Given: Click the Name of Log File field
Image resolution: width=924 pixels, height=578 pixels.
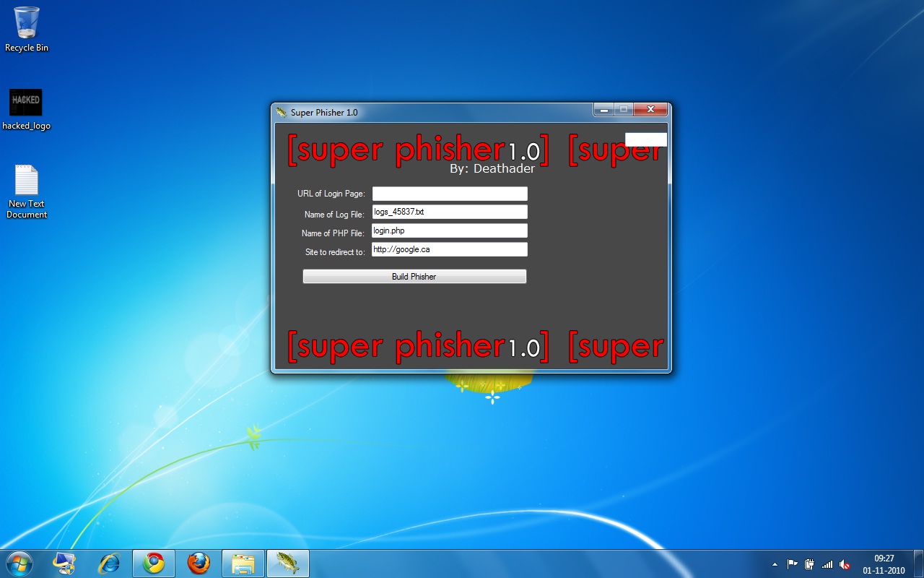Looking at the screenshot, I should 450,212.
